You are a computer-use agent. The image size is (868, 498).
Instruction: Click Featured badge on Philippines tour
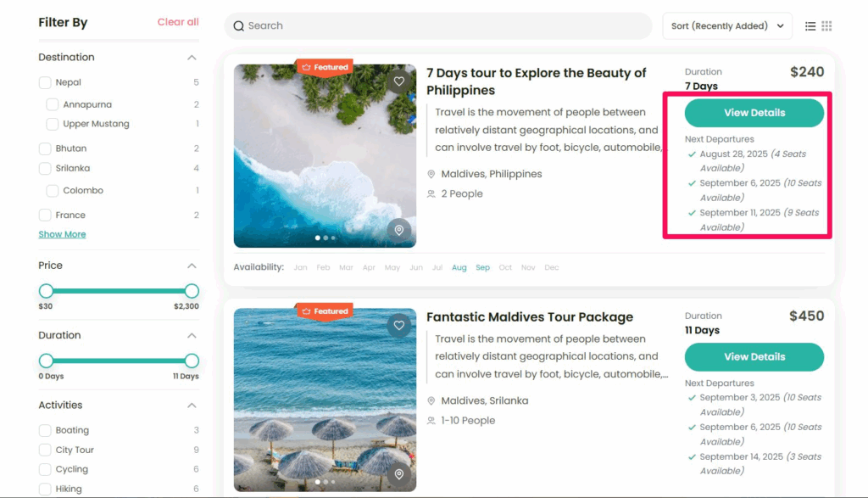tap(324, 67)
